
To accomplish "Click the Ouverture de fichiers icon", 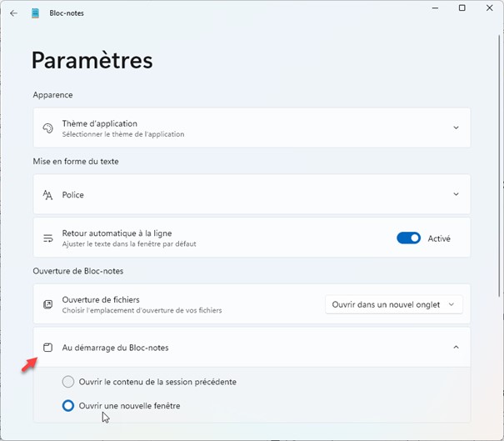I will point(47,304).
